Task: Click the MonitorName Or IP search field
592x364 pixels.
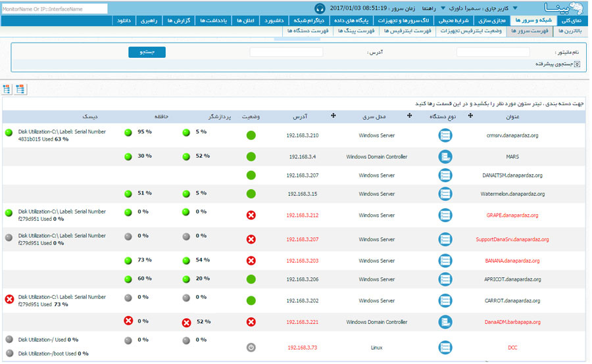Action: tap(54, 9)
